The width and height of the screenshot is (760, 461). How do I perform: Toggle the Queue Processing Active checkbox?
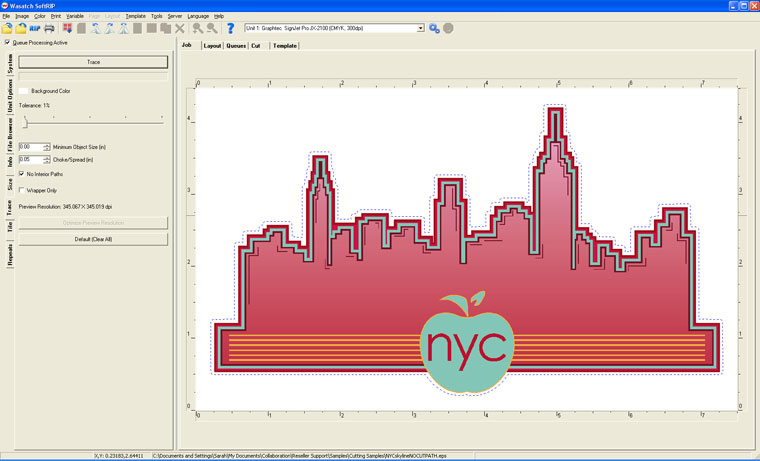pyautogui.click(x=7, y=43)
